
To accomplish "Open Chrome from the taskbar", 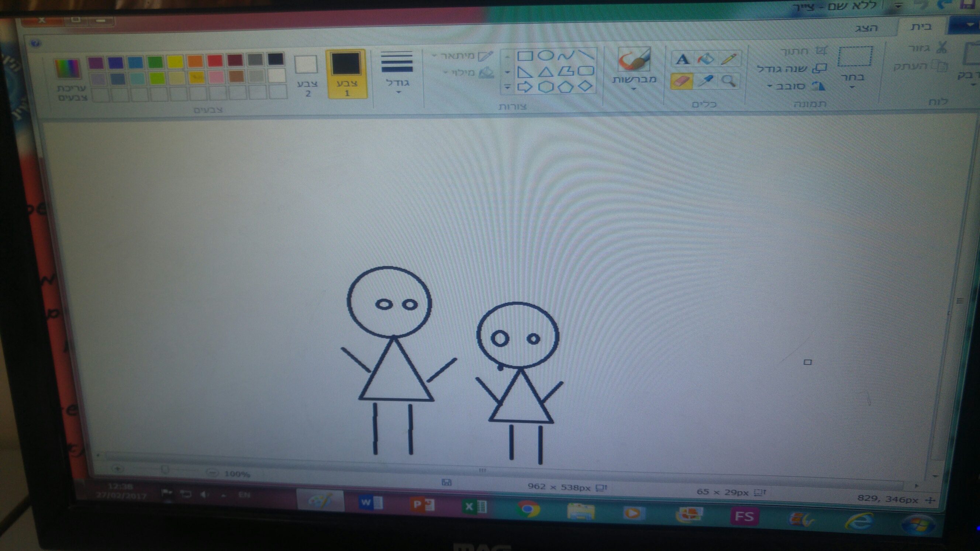I will (528, 509).
